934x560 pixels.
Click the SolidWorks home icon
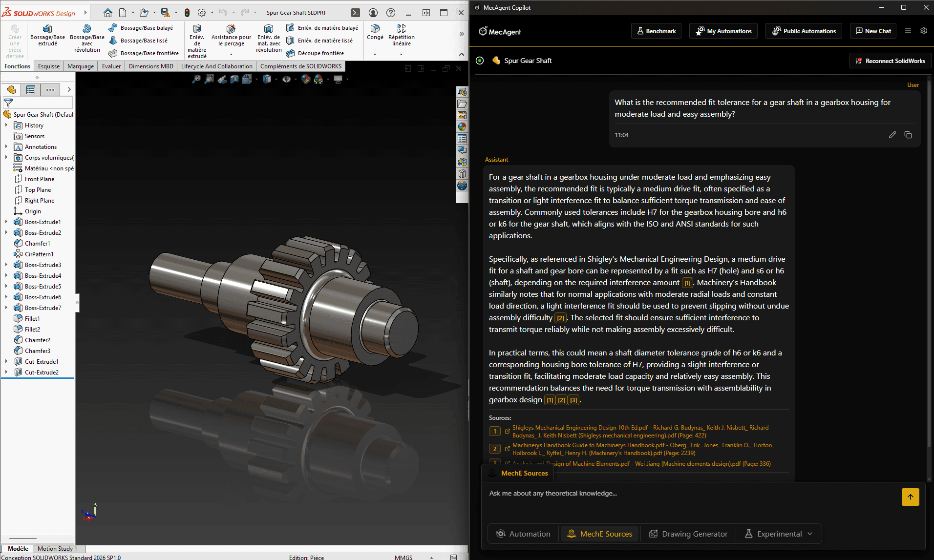tap(108, 13)
